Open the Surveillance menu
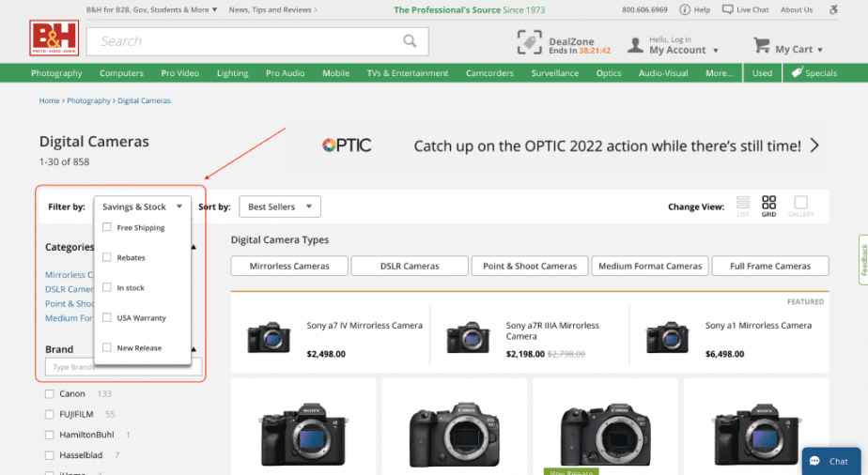The width and height of the screenshot is (868, 475). pyautogui.click(x=554, y=73)
